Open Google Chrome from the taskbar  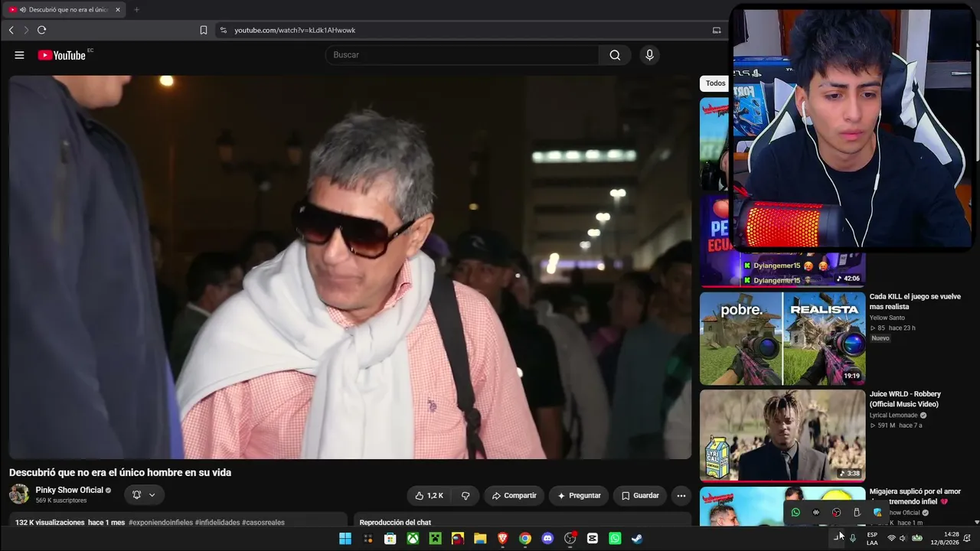[525, 539]
